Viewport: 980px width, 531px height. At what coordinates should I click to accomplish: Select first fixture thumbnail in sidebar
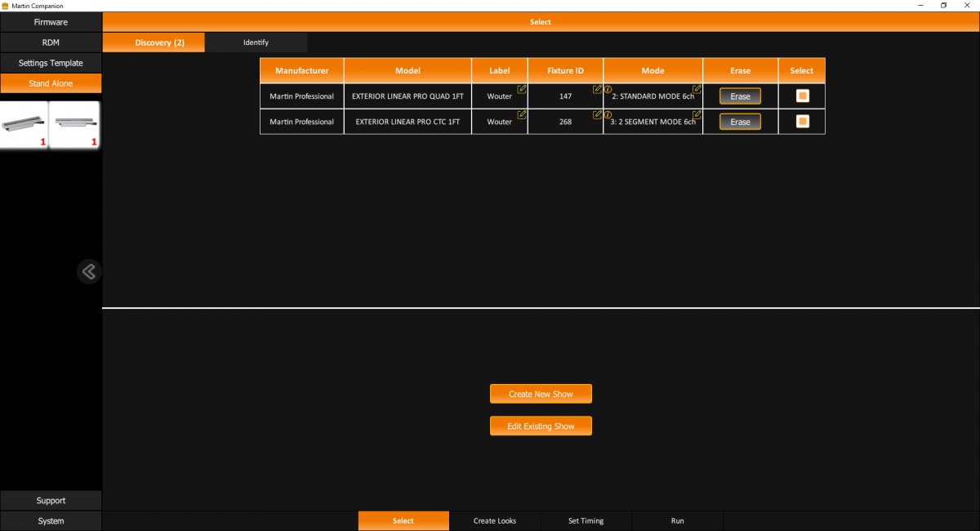[x=24, y=124]
